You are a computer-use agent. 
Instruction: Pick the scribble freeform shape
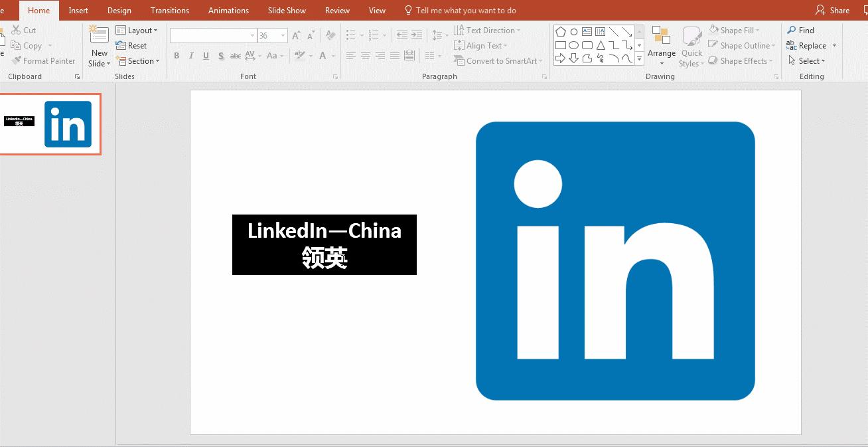point(601,58)
